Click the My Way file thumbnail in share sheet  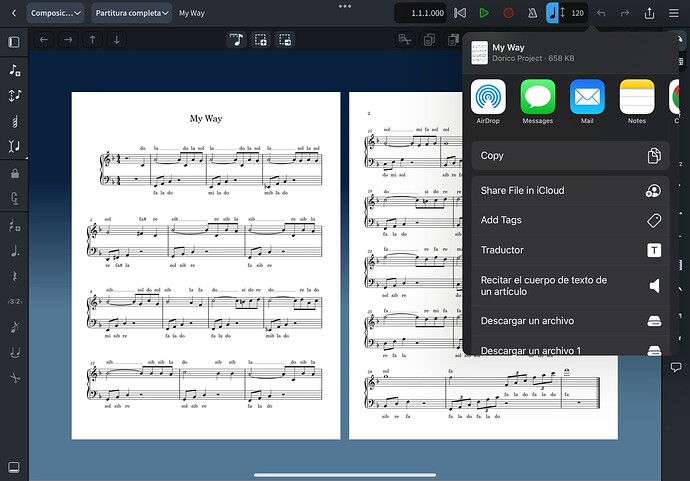tap(479, 53)
